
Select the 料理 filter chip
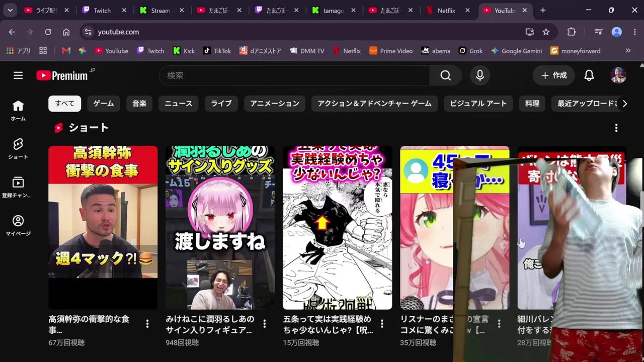[532, 104]
